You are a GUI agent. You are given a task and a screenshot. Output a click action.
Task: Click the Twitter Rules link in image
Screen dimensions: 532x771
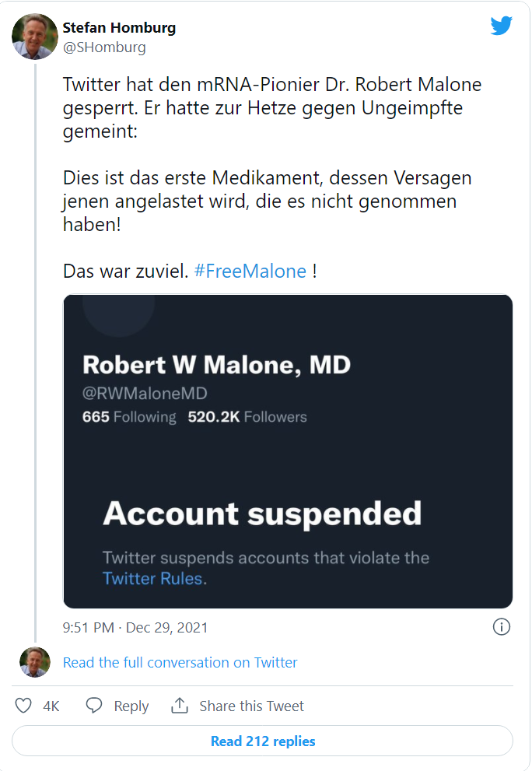coord(152,579)
